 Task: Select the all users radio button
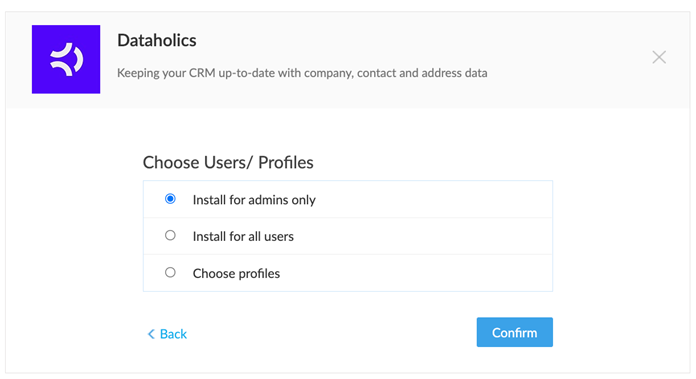[170, 235]
